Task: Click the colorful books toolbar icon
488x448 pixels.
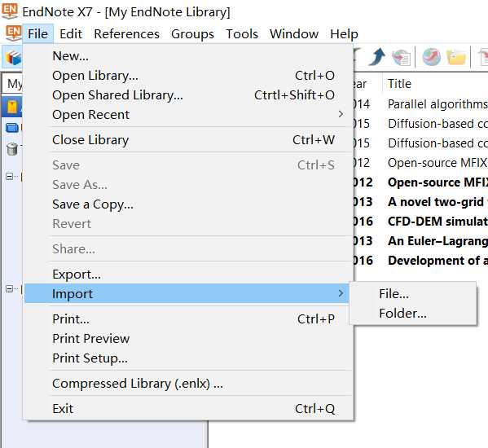Action: coord(13,57)
